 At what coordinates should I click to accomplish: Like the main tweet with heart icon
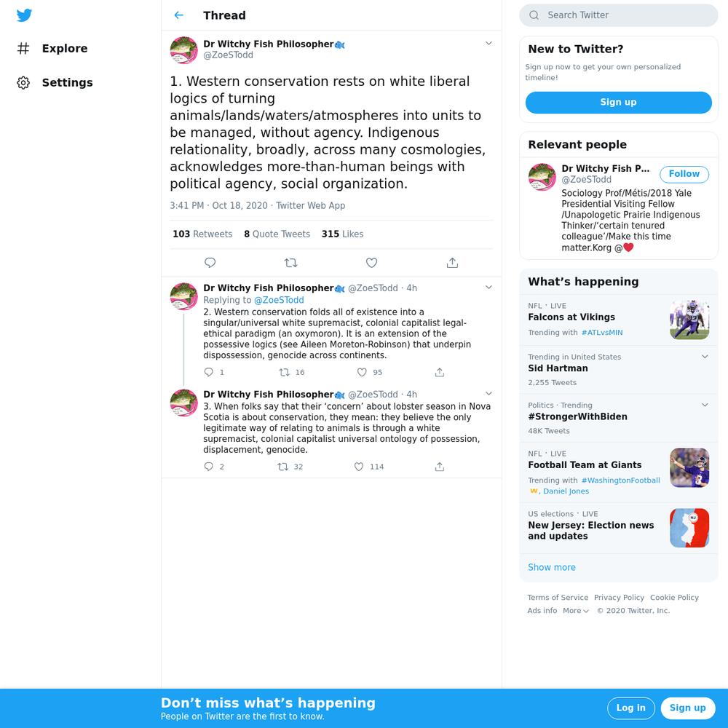coord(371,263)
